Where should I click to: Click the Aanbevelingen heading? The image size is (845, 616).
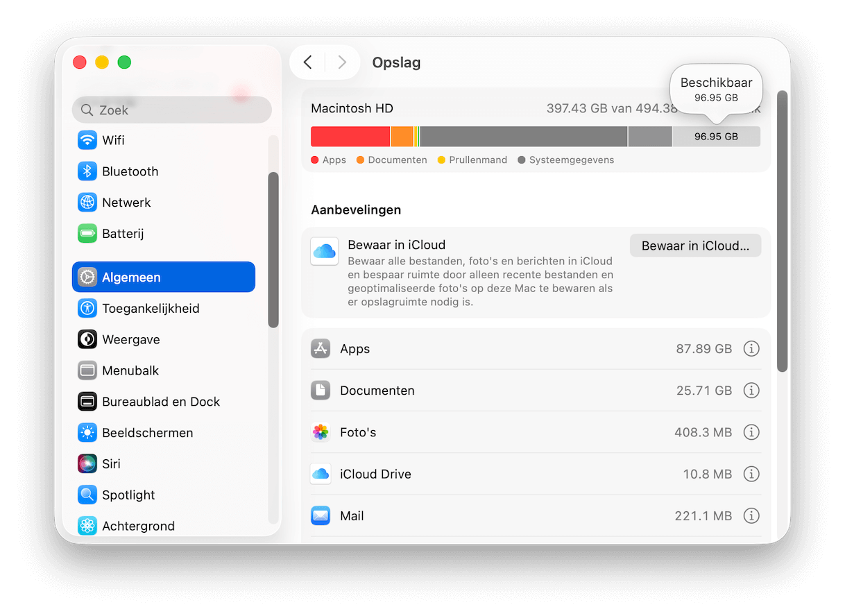pyautogui.click(x=356, y=209)
